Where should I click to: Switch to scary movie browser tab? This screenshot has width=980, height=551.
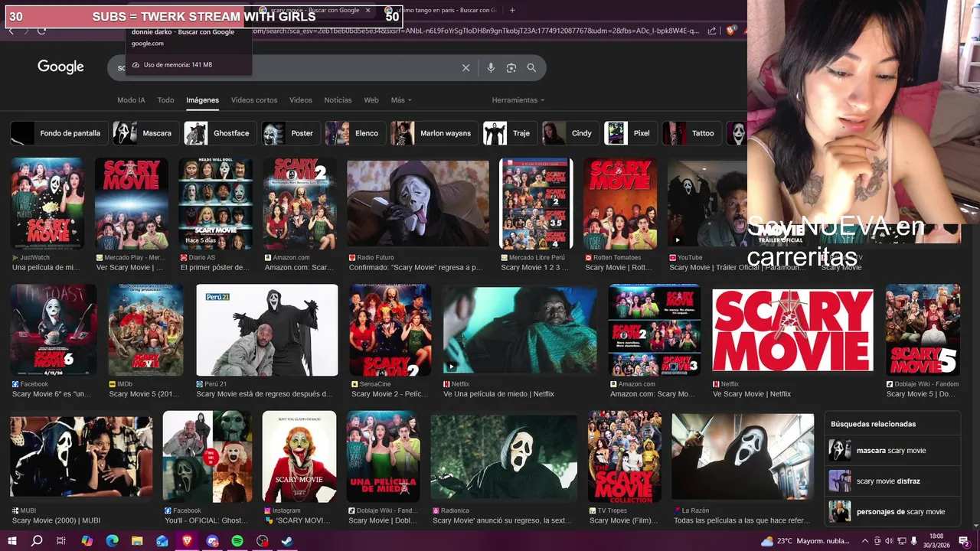pos(314,10)
